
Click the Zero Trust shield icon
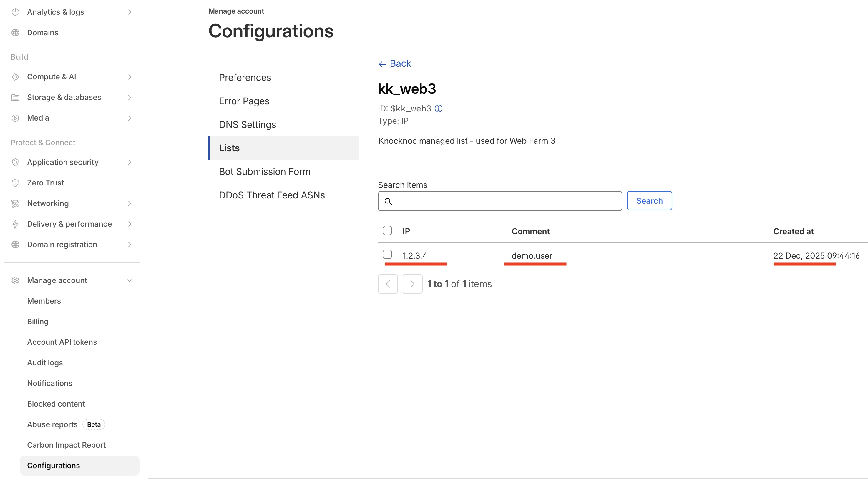pos(15,183)
